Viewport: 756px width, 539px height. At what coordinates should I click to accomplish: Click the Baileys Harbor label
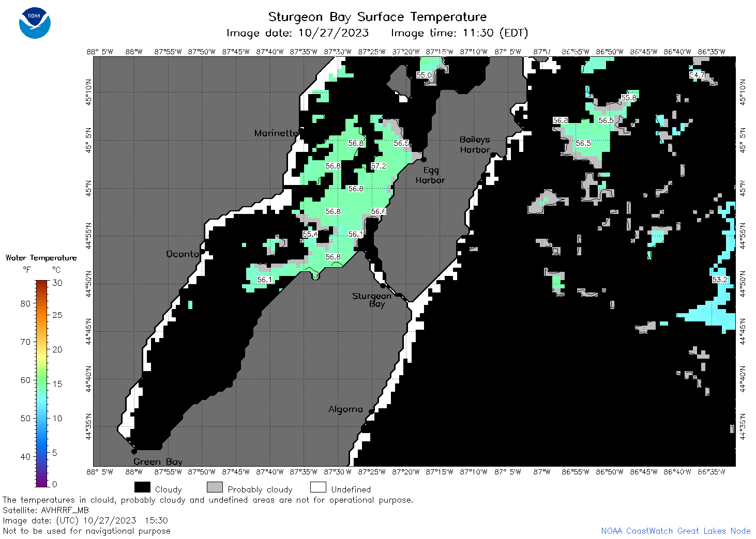pyautogui.click(x=475, y=145)
